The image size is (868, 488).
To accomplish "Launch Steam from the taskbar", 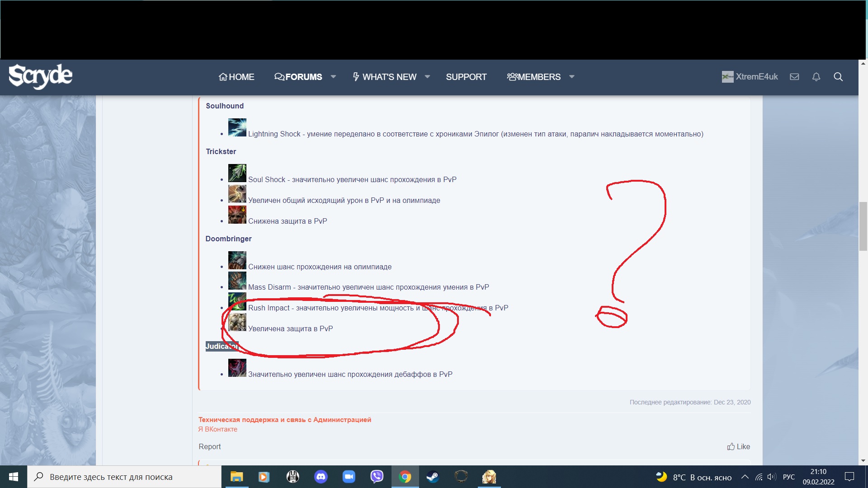I will point(433,477).
